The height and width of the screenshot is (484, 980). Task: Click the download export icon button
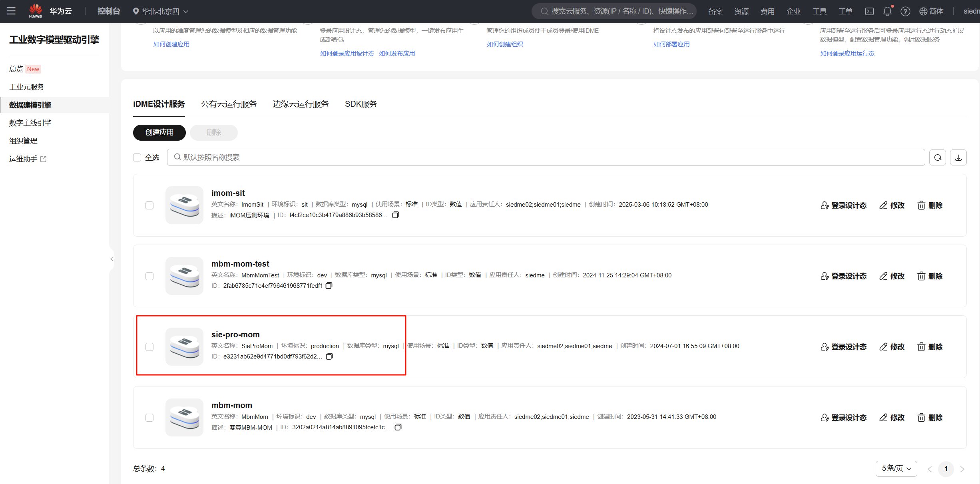[958, 157]
